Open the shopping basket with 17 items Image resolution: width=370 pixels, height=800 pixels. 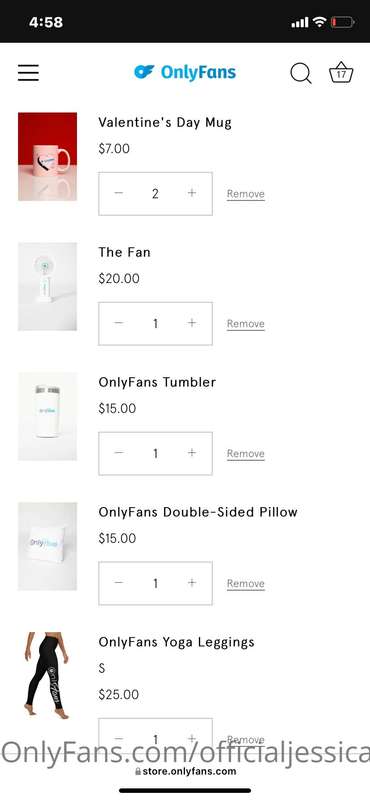point(341,72)
